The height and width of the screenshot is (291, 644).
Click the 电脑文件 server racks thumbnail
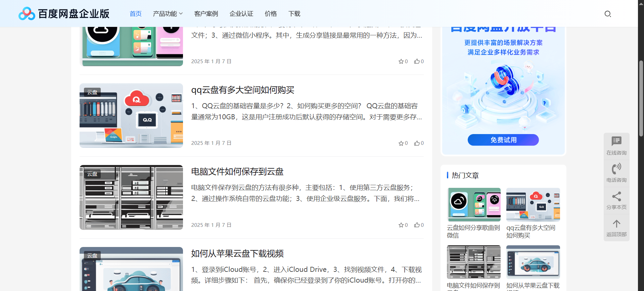(x=131, y=197)
